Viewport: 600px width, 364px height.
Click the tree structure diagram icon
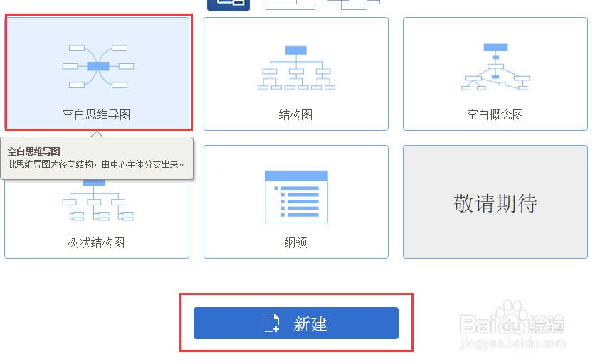click(x=98, y=201)
